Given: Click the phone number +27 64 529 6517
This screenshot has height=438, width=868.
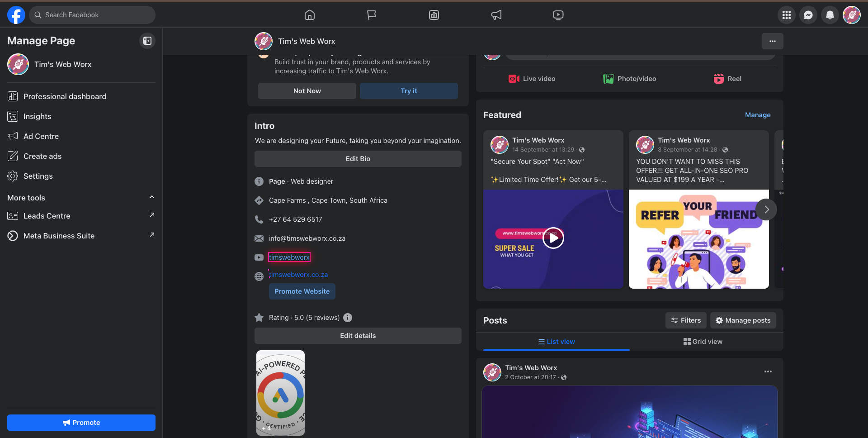Looking at the screenshot, I should (296, 219).
